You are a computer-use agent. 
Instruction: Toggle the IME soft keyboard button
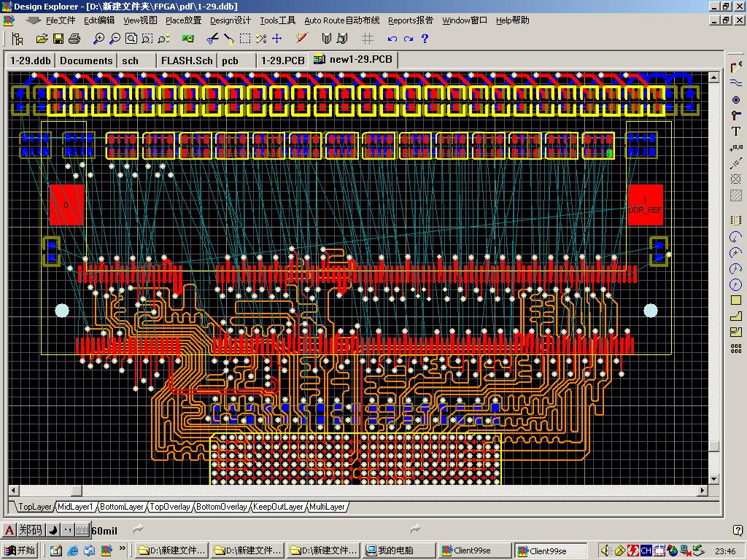pyautogui.click(x=82, y=530)
